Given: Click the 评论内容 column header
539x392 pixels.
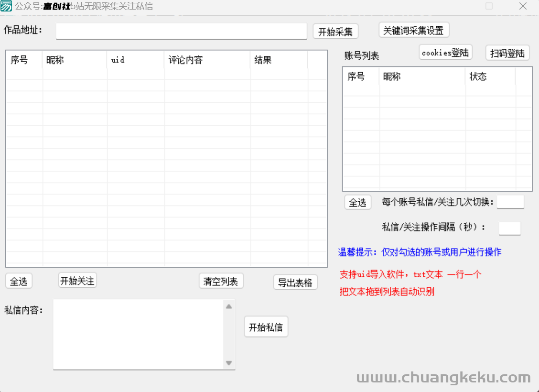Looking at the screenshot, I should 207,60.
